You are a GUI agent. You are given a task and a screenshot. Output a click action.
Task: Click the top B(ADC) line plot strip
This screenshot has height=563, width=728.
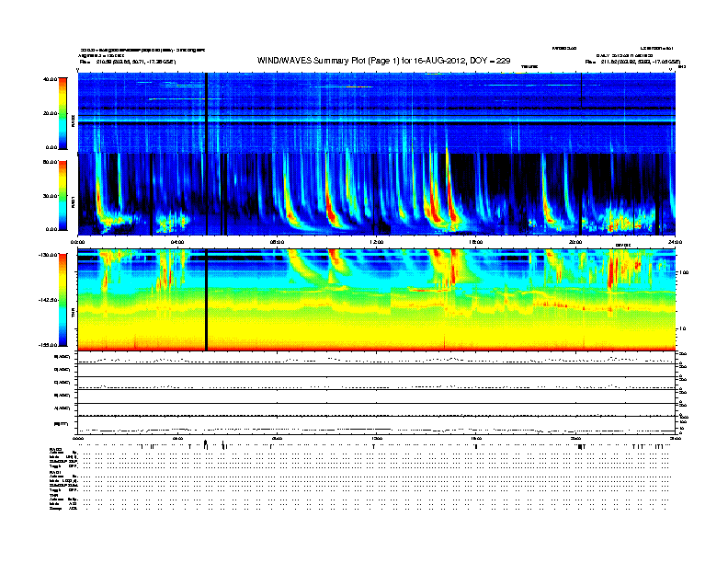point(377,358)
